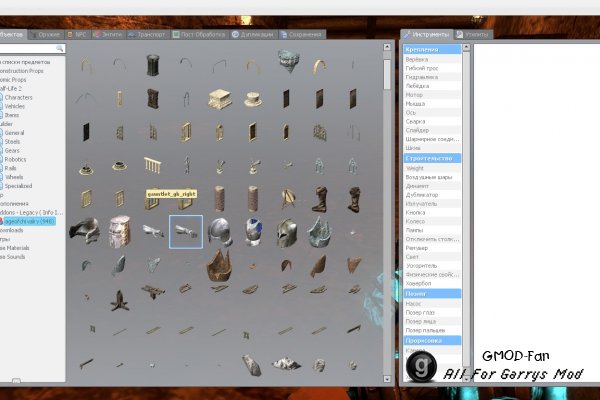Choose the Динамит tool

432,186
